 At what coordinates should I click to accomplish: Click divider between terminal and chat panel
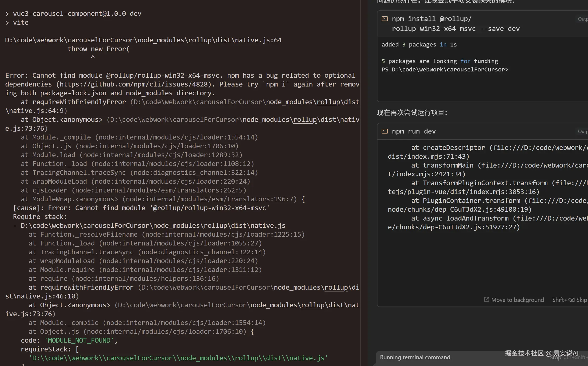[x=360, y=182]
